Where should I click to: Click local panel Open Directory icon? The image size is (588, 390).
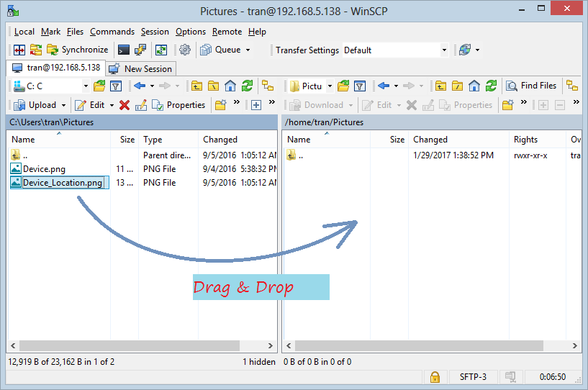click(99, 86)
